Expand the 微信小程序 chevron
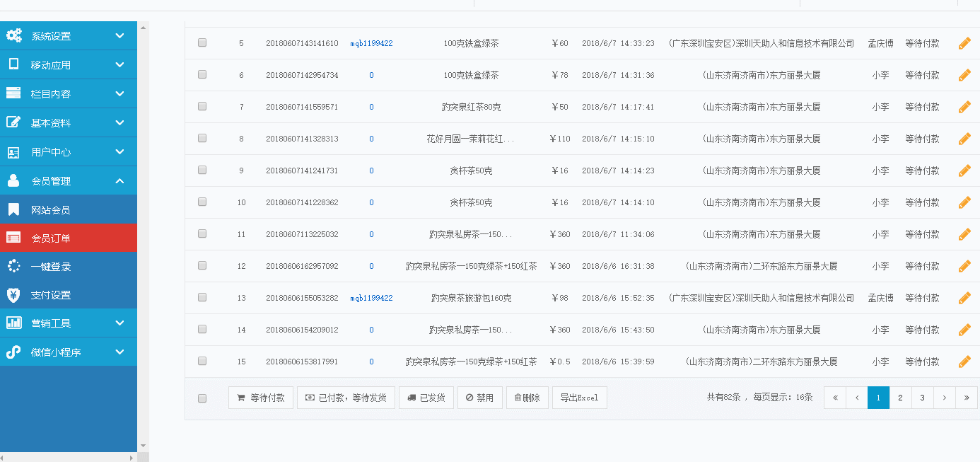This screenshot has width=980, height=462. click(x=119, y=352)
